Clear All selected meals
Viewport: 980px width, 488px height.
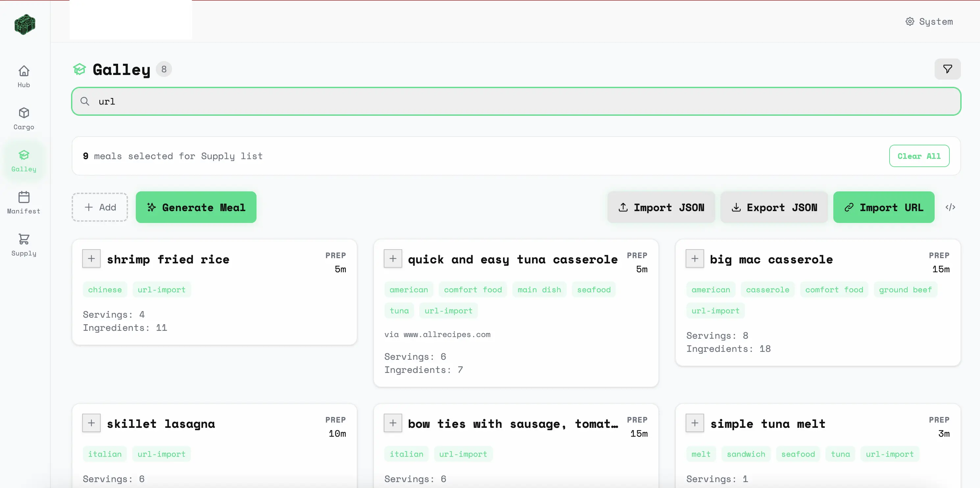click(919, 156)
